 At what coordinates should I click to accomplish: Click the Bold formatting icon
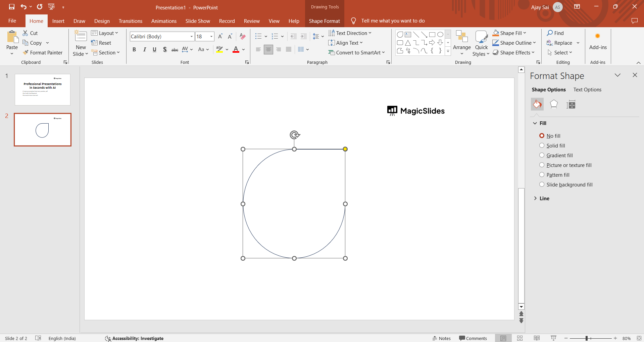click(x=134, y=50)
